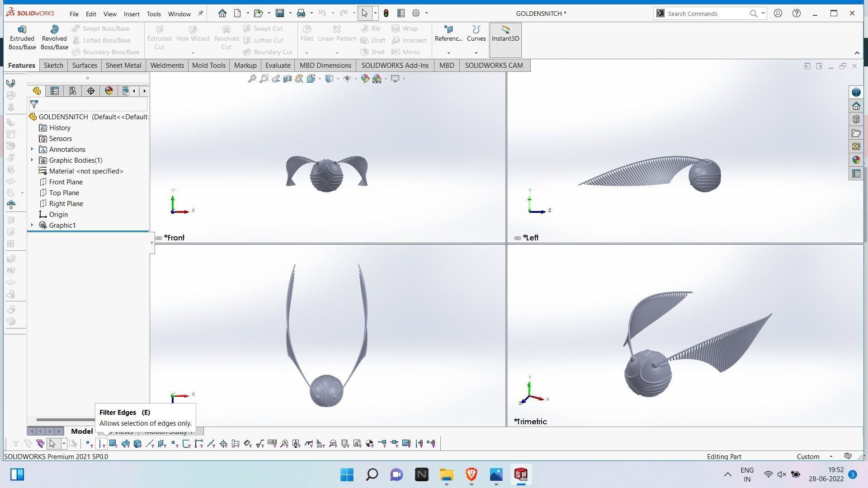This screenshot has height=488, width=868.
Task: Open the View Orientation dropdown arrow
Action: click(x=320, y=79)
